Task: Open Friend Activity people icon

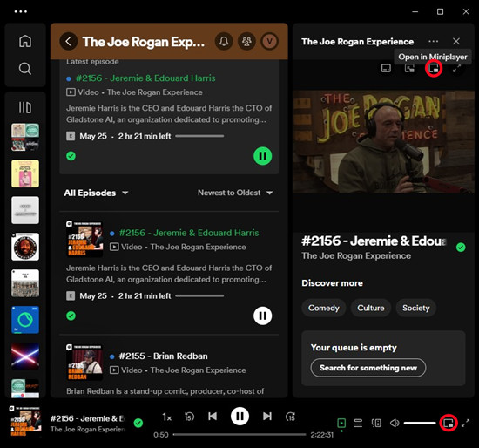Action: [x=246, y=41]
